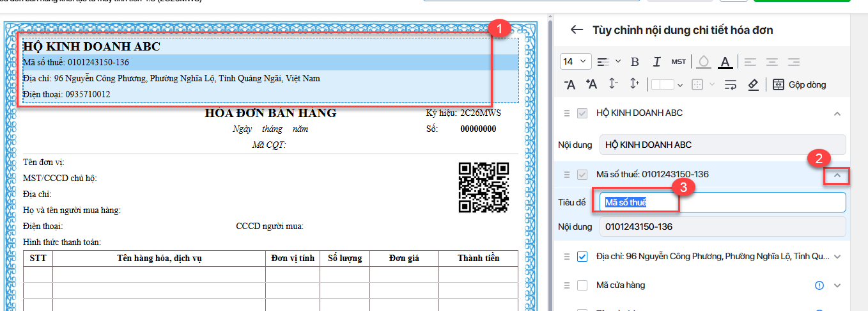Decrease font size with -A icon
This screenshot has height=311, width=868.
click(570, 84)
